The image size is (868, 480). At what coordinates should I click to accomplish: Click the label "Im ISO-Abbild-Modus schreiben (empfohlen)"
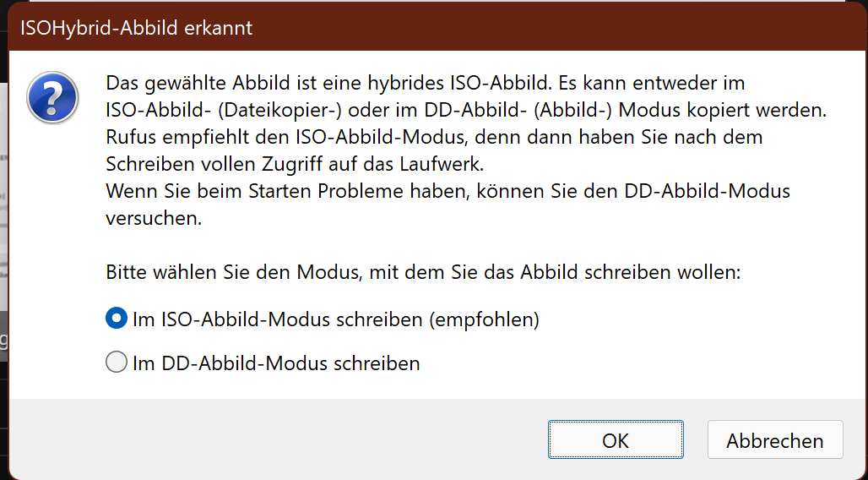click(x=335, y=319)
